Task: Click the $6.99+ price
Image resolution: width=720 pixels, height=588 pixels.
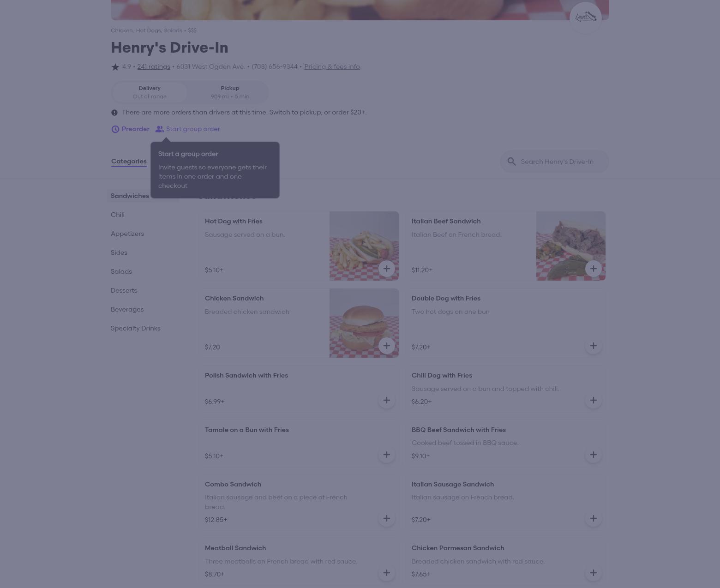Action: pos(215,402)
